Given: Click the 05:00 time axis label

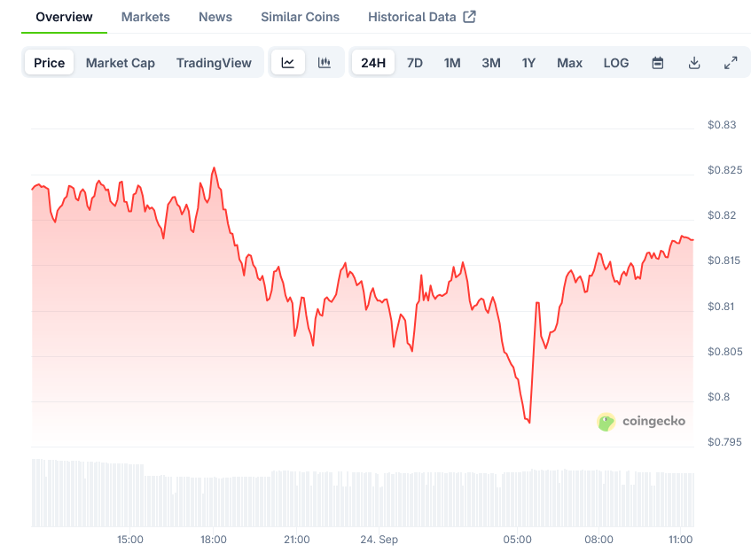Looking at the screenshot, I should [517, 540].
